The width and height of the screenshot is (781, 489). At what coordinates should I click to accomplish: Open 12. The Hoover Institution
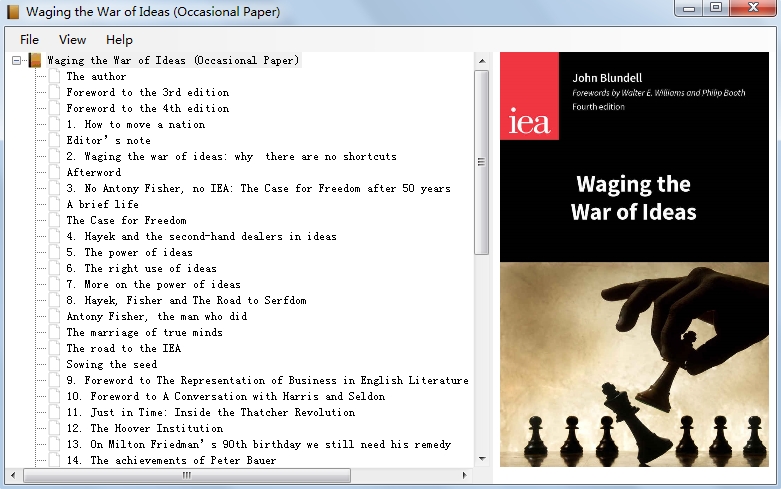click(144, 427)
